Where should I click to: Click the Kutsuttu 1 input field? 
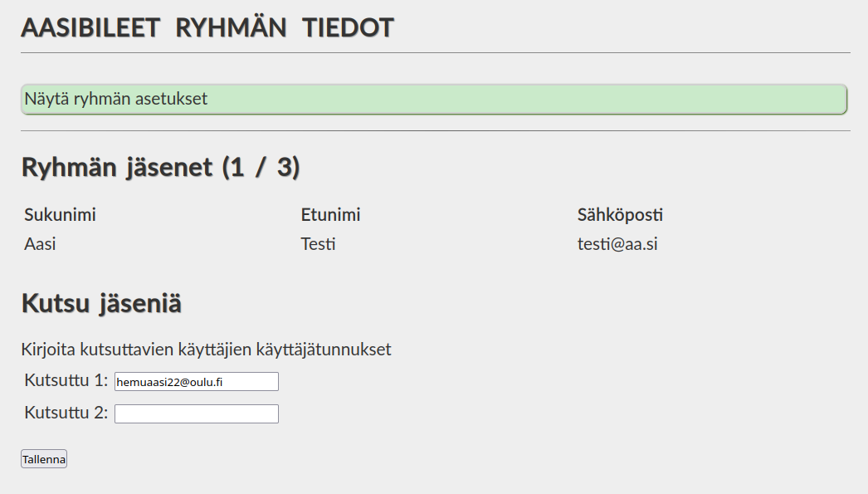197,381
